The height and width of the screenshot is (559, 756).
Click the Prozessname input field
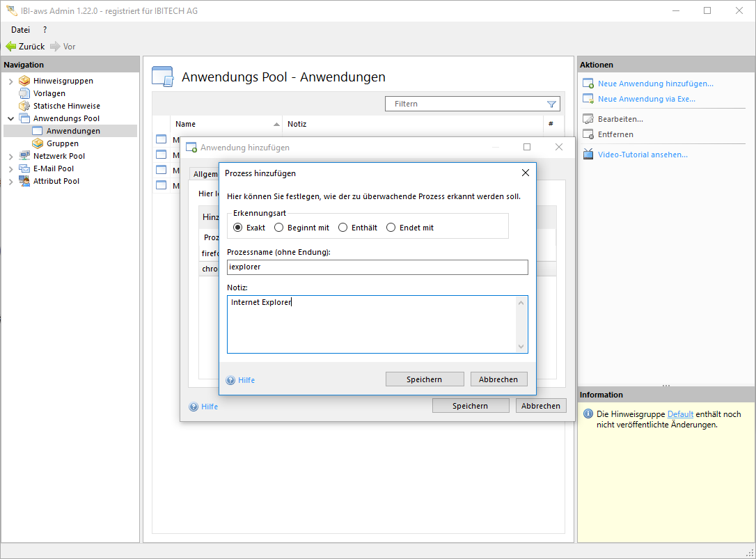[377, 267]
